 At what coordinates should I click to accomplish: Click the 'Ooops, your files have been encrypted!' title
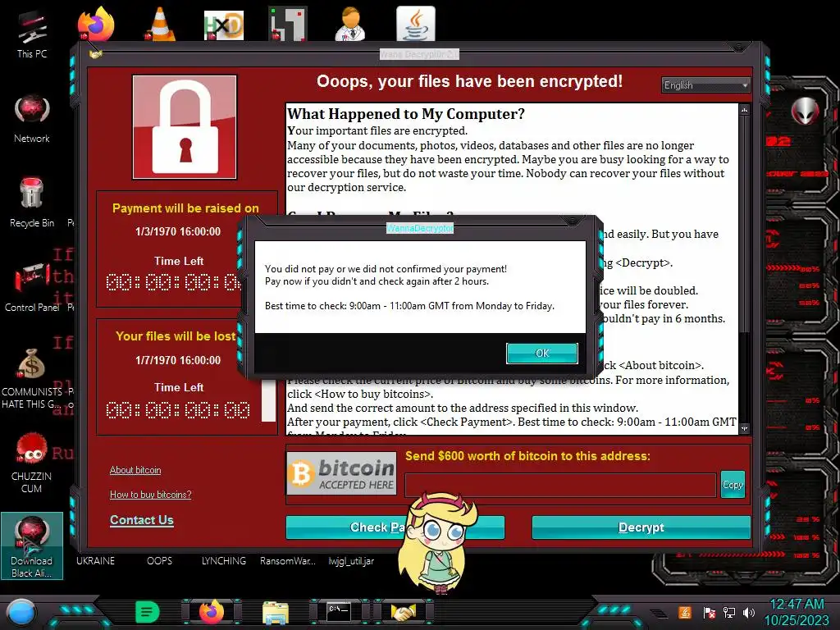469,81
